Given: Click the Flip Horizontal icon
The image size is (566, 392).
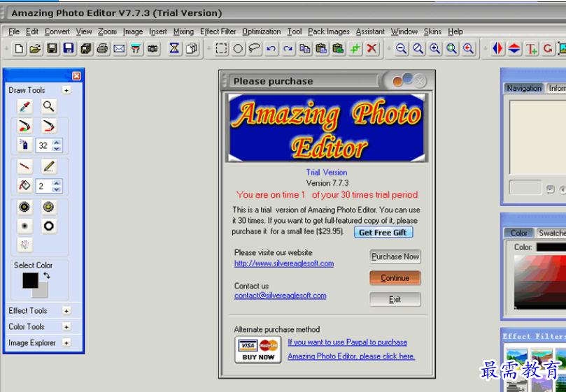Looking at the screenshot, I should [497, 48].
